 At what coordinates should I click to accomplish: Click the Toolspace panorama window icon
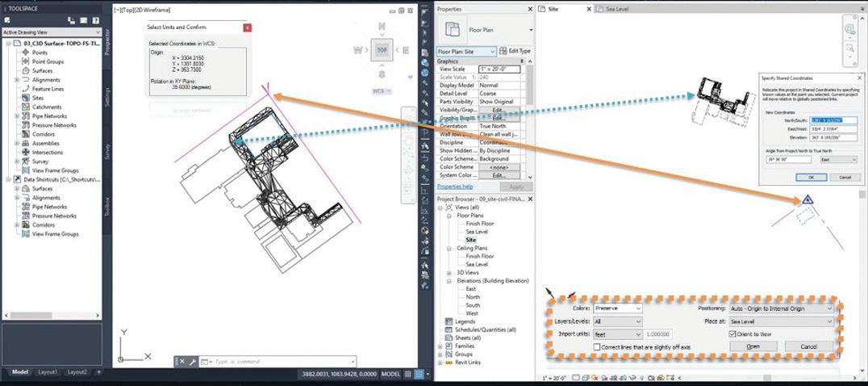click(83, 20)
